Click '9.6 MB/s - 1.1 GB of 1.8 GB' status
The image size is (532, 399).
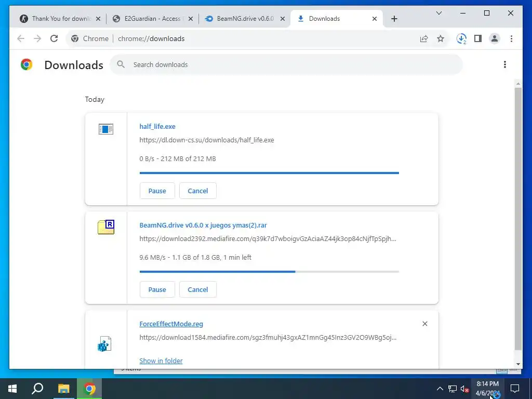(x=195, y=257)
